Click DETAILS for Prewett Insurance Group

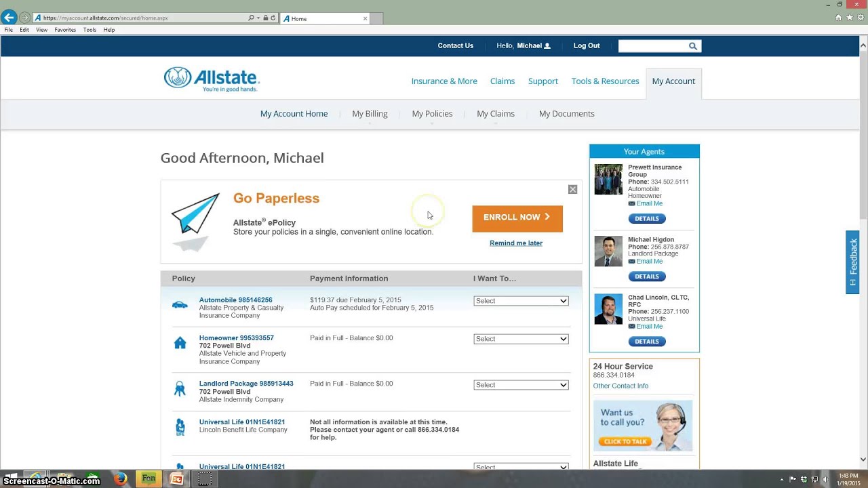point(647,219)
